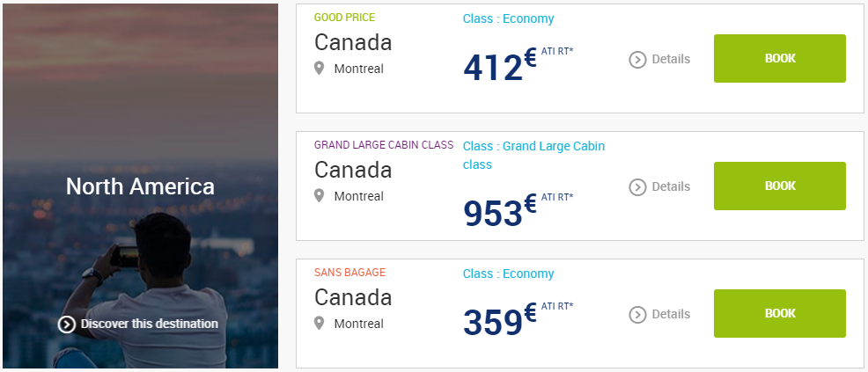Click the location pin in the 412€ offer
Image resolution: width=868 pixels, height=372 pixels.
(319, 69)
